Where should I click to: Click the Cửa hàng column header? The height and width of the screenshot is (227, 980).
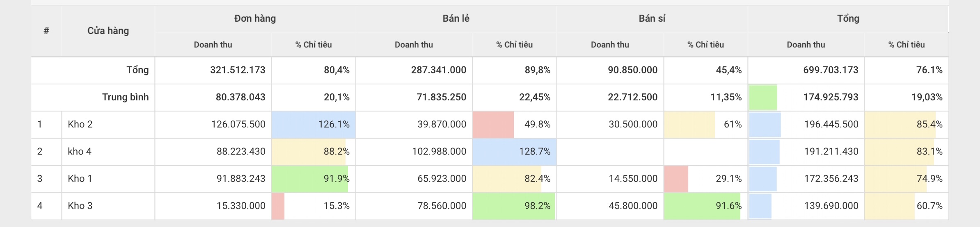coord(108,31)
